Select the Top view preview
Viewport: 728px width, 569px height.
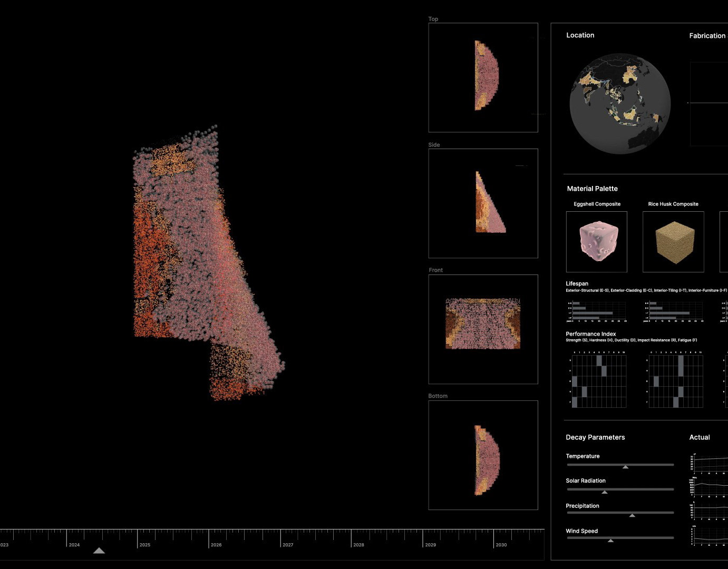coord(483,77)
